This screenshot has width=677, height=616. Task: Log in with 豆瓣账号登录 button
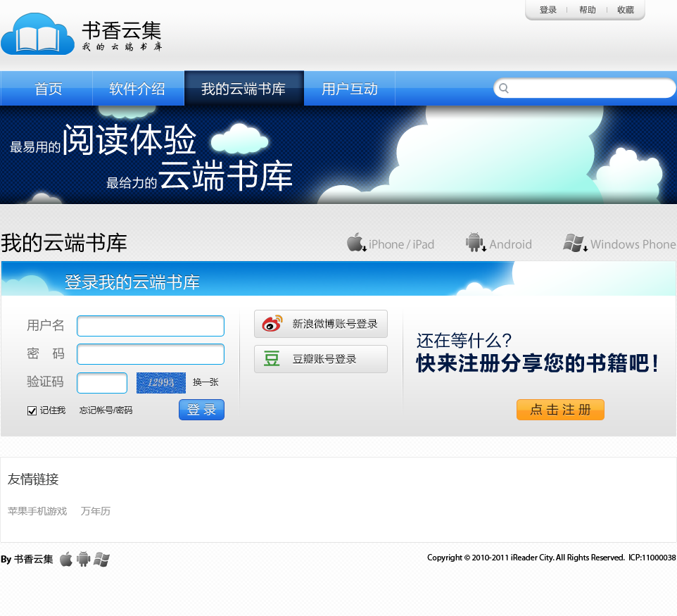[x=321, y=359]
